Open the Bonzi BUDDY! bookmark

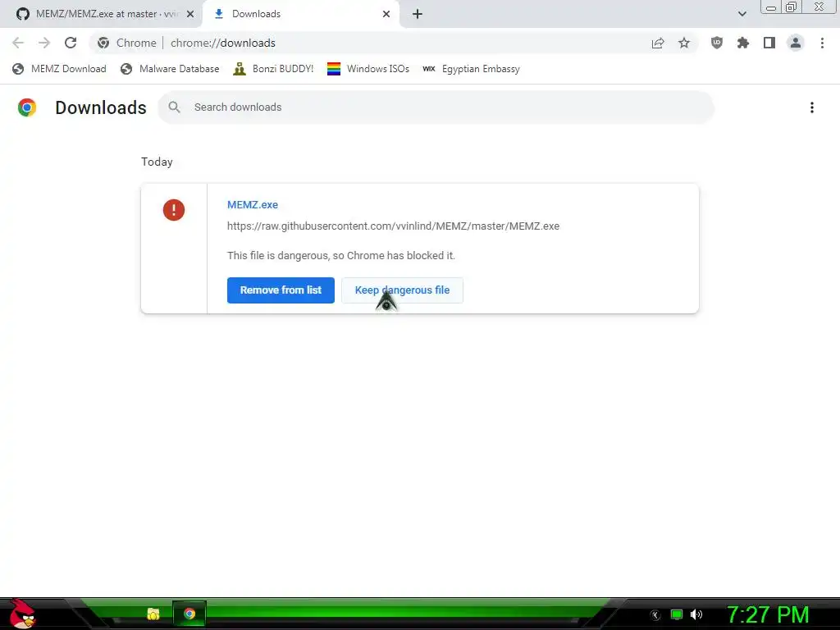[x=273, y=69]
